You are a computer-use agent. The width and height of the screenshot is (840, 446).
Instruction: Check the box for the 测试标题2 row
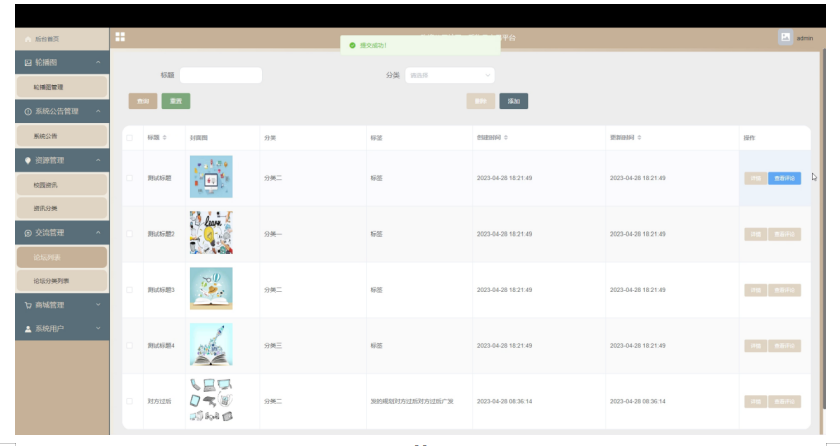129,234
